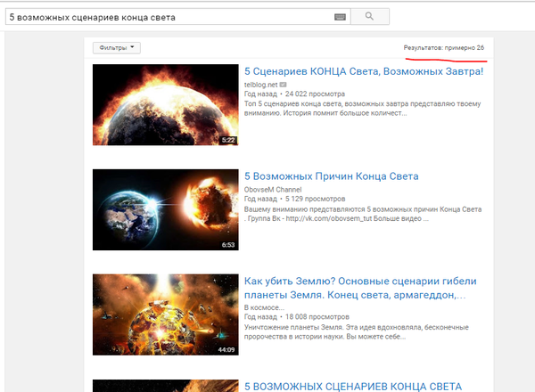Open video 5 Возможных Причин Конца Света
The width and height of the screenshot is (535, 392).
coord(331,176)
